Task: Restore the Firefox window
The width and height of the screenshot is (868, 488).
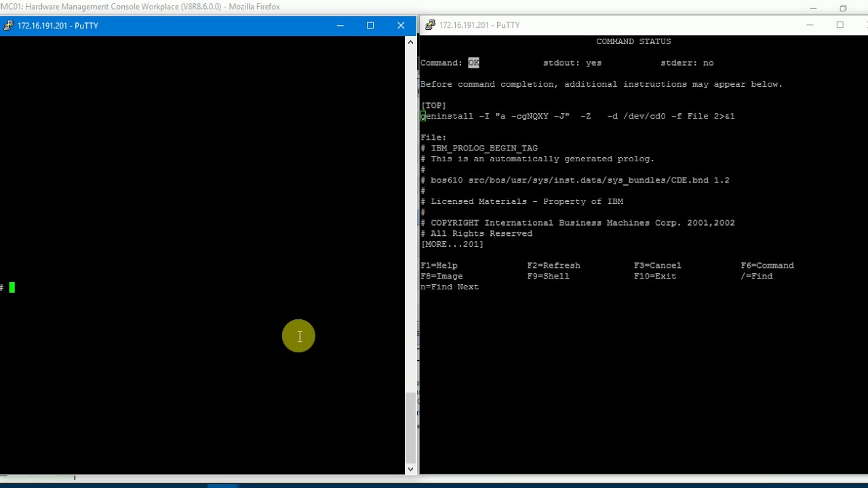Action: pyautogui.click(x=844, y=7)
